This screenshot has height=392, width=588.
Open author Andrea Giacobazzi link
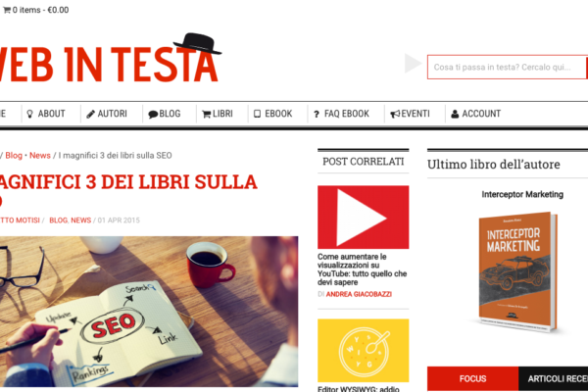tap(359, 294)
